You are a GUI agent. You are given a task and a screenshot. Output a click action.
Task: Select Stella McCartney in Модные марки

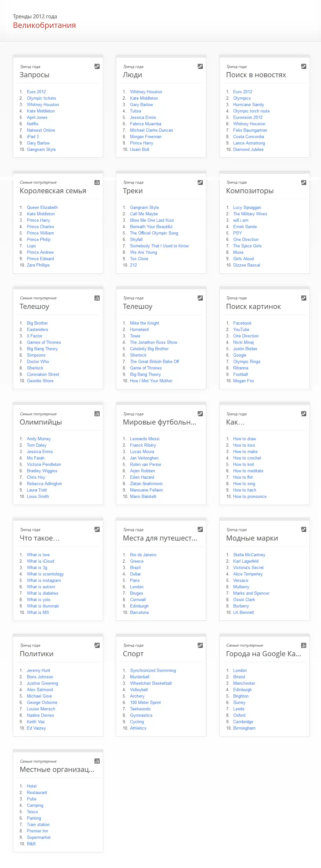[249, 555]
